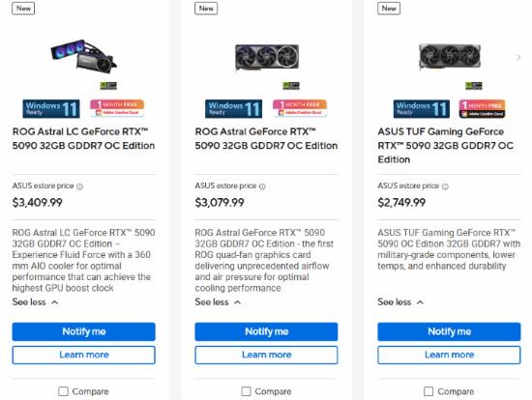Click ROG Astral LC liquid cooler product image
This screenshot has width=532, height=400.
click(x=84, y=57)
